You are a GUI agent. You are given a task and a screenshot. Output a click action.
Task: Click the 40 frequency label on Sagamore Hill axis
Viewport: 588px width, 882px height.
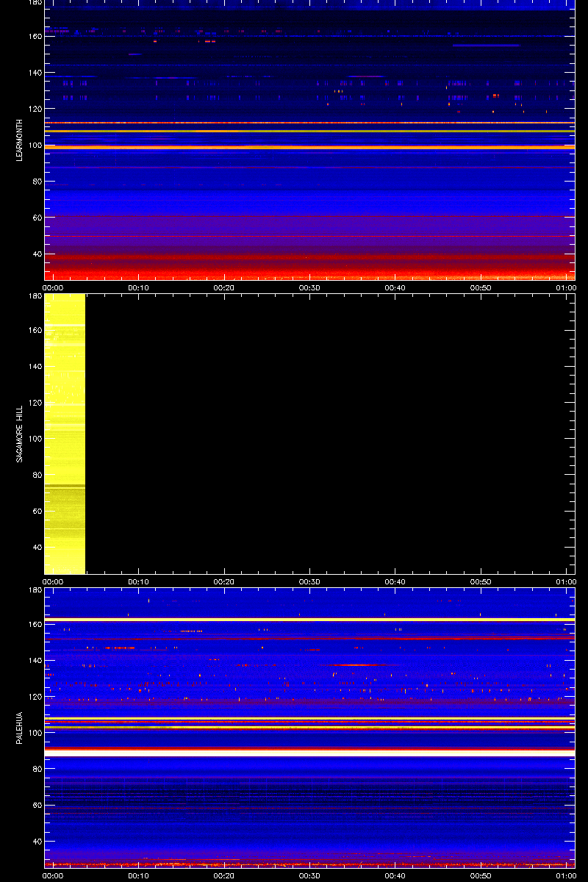click(36, 548)
